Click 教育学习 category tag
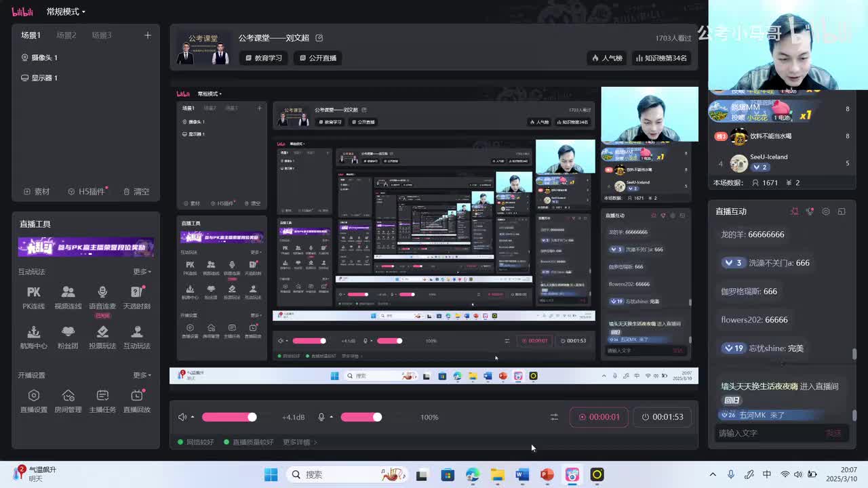 click(x=264, y=58)
